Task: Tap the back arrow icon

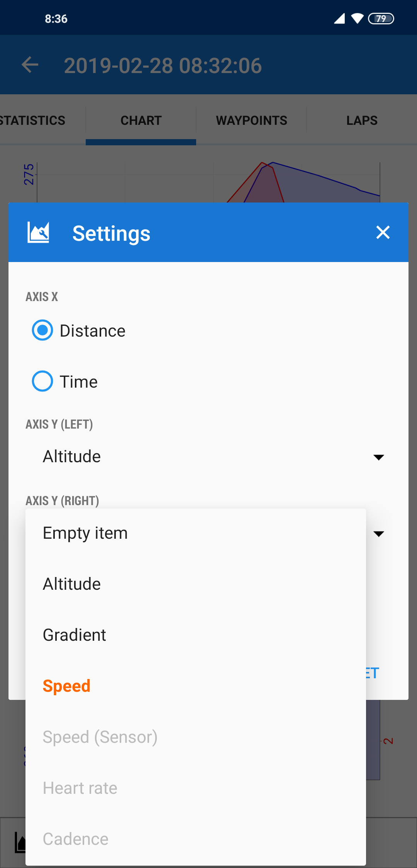Action: click(x=30, y=65)
